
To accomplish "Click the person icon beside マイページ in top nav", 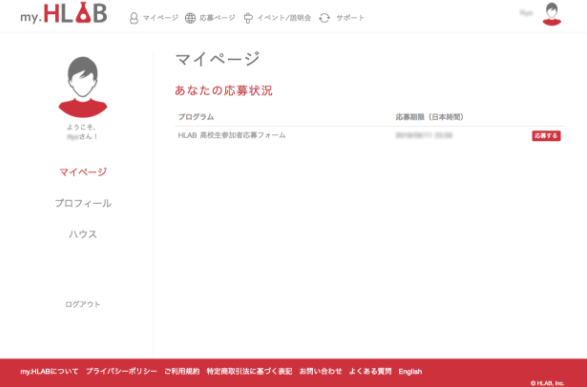I will point(134,18).
